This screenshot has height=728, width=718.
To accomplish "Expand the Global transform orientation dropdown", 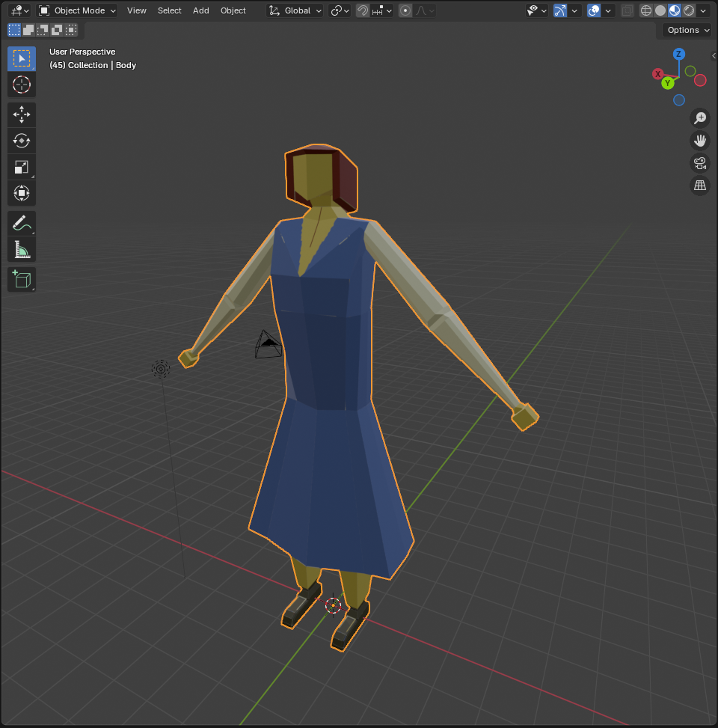I will [x=295, y=10].
